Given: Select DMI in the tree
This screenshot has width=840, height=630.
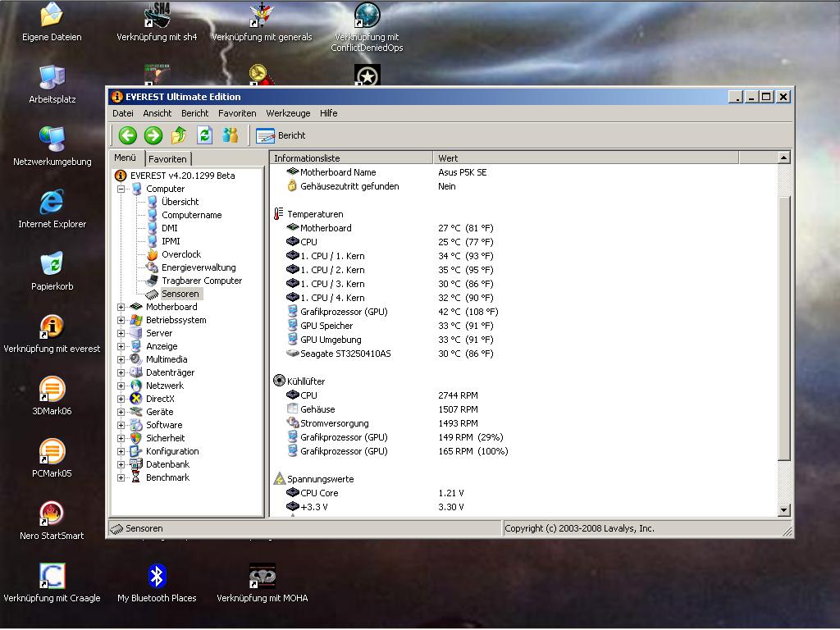Looking at the screenshot, I should pyautogui.click(x=169, y=228).
